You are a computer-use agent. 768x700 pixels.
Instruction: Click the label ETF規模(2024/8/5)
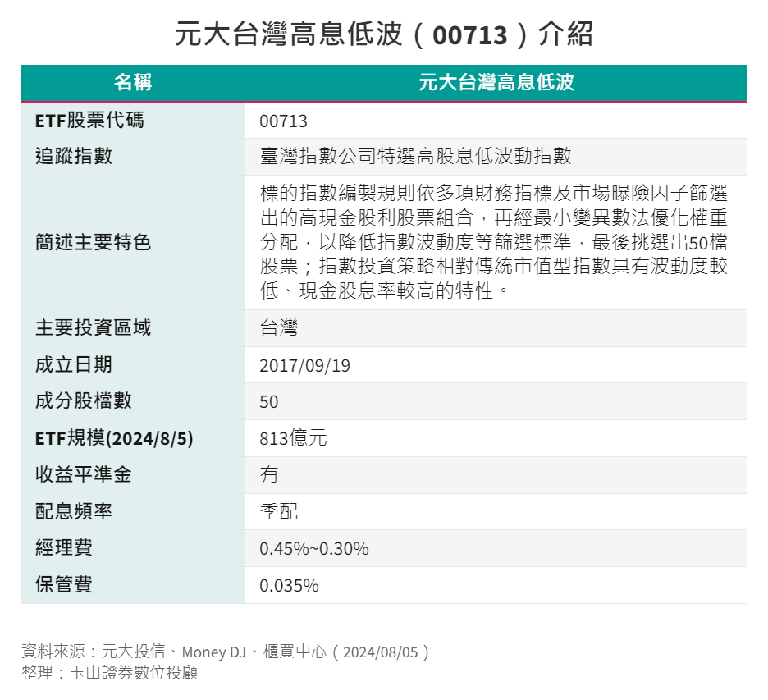point(114,438)
